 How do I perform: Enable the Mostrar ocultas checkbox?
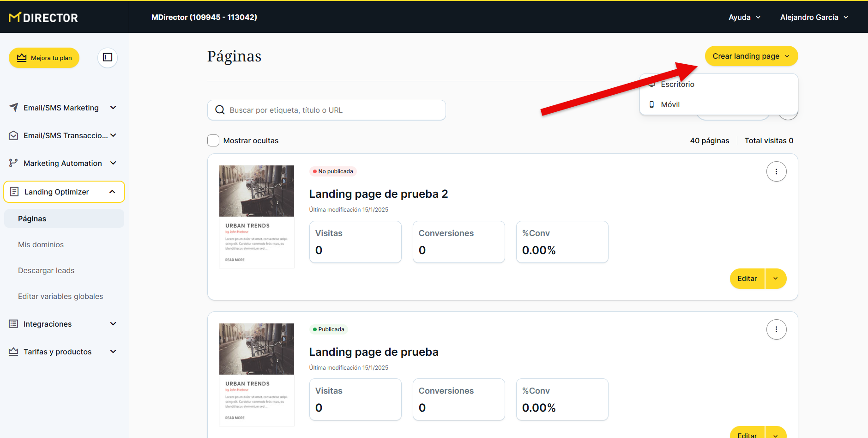tap(213, 140)
